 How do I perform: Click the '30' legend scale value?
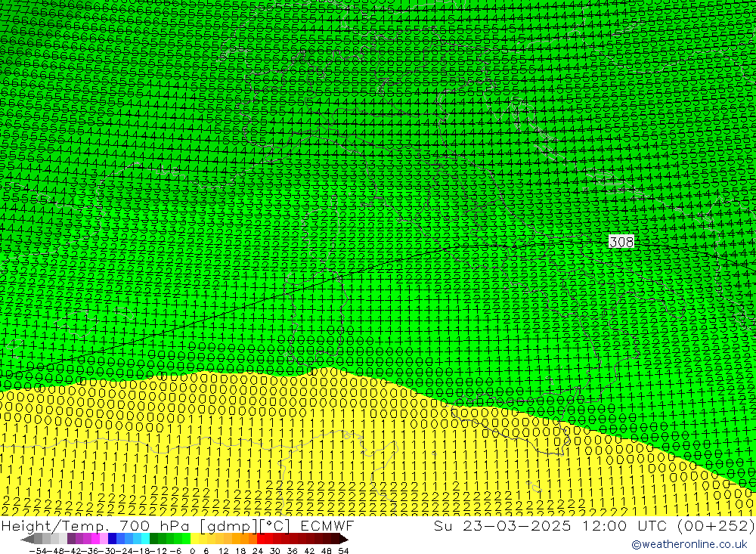[275, 551]
